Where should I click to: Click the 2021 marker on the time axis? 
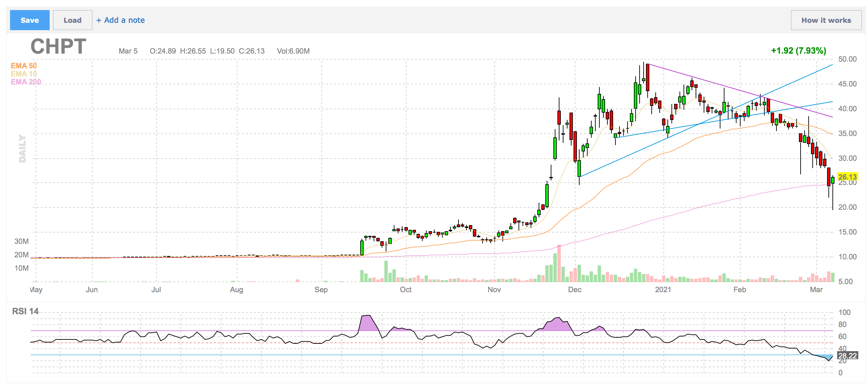[662, 289]
